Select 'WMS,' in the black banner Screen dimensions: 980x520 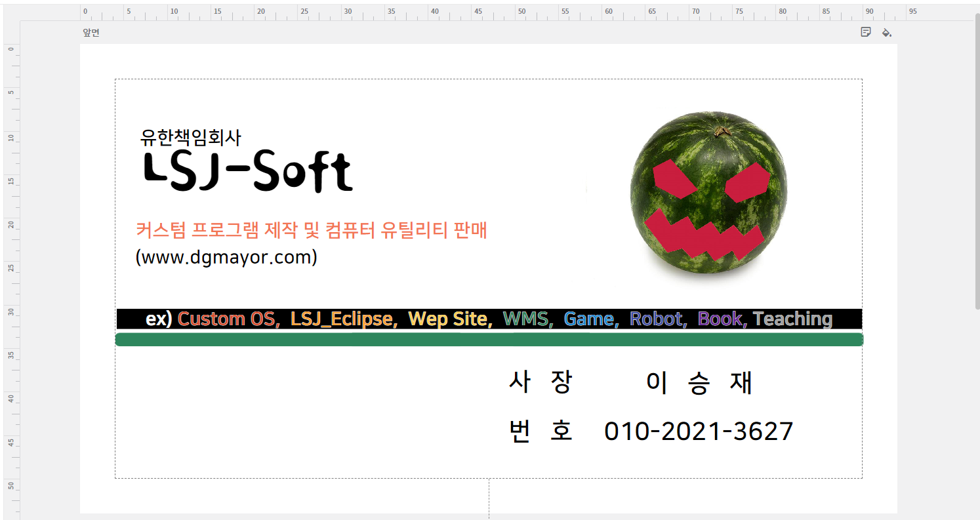click(528, 319)
